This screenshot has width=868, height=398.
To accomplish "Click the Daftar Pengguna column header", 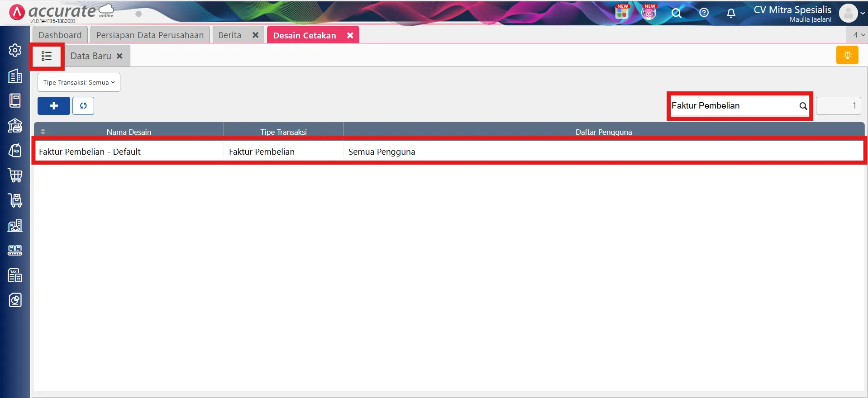I will tap(604, 132).
